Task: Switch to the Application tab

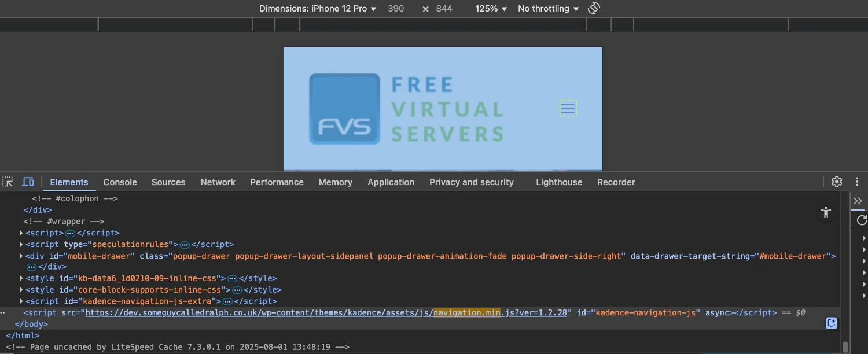Action: click(x=391, y=182)
